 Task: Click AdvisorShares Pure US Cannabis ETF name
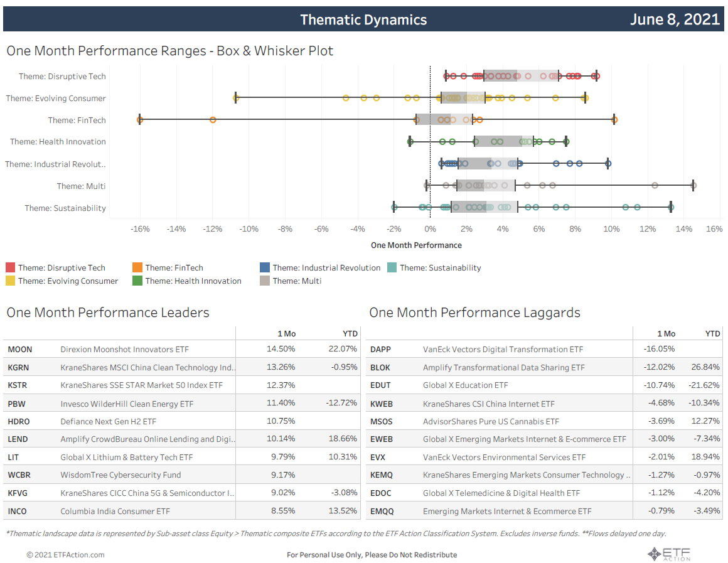click(x=491, y=421)
